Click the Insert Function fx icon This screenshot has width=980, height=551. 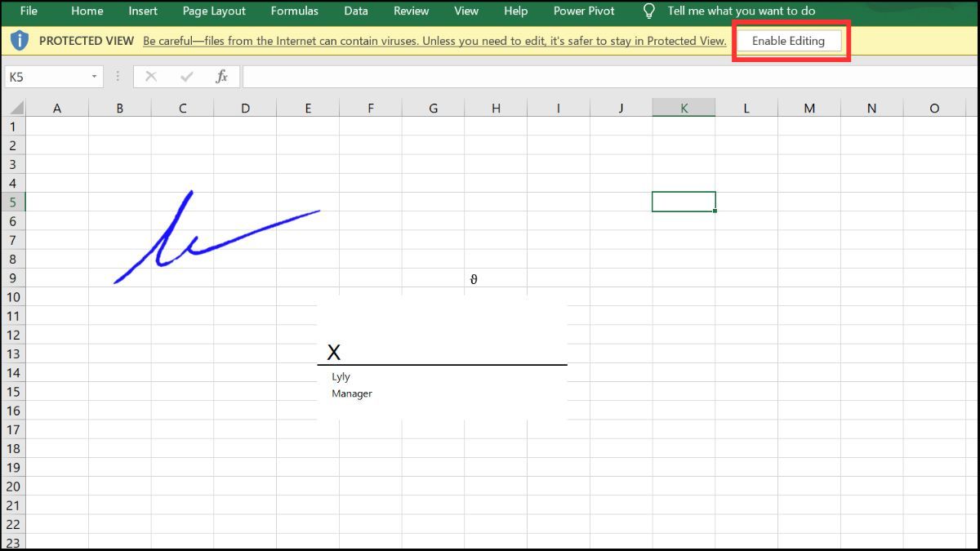221,77
